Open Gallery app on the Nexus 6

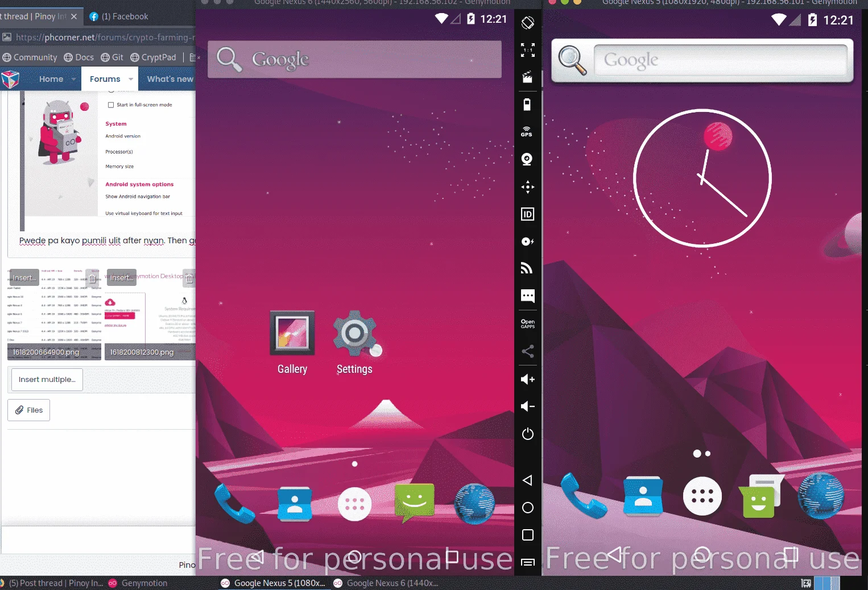click(x=292, y=343)
